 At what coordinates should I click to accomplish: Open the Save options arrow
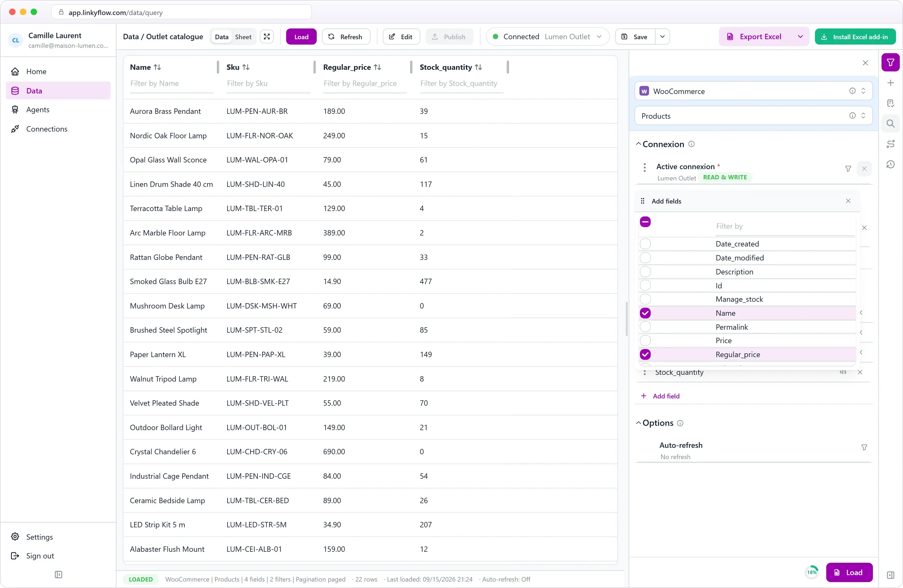point(662,37)
